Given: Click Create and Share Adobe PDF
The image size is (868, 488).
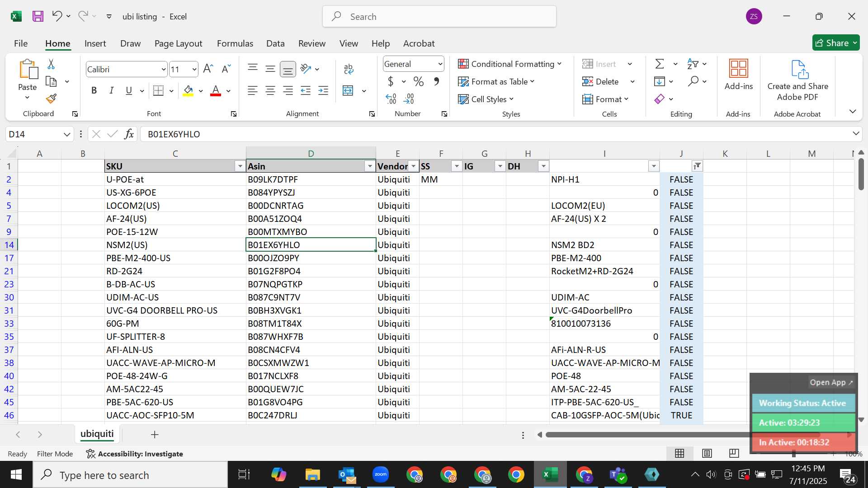Looking at the screenshot, I should click(x=798, y=80).
